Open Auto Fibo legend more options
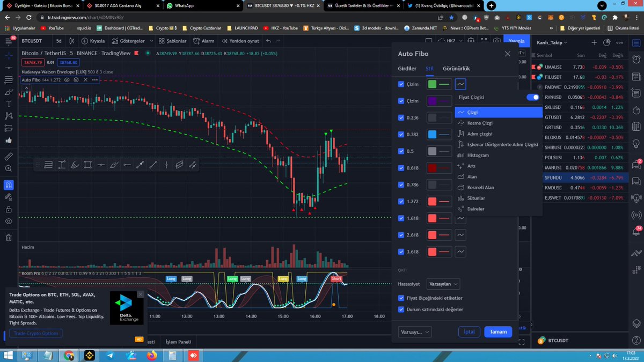 coord(95,79)
